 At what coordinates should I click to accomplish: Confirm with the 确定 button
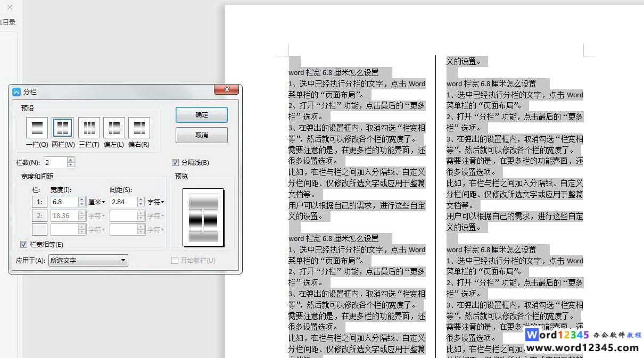(x=202, y=115)
